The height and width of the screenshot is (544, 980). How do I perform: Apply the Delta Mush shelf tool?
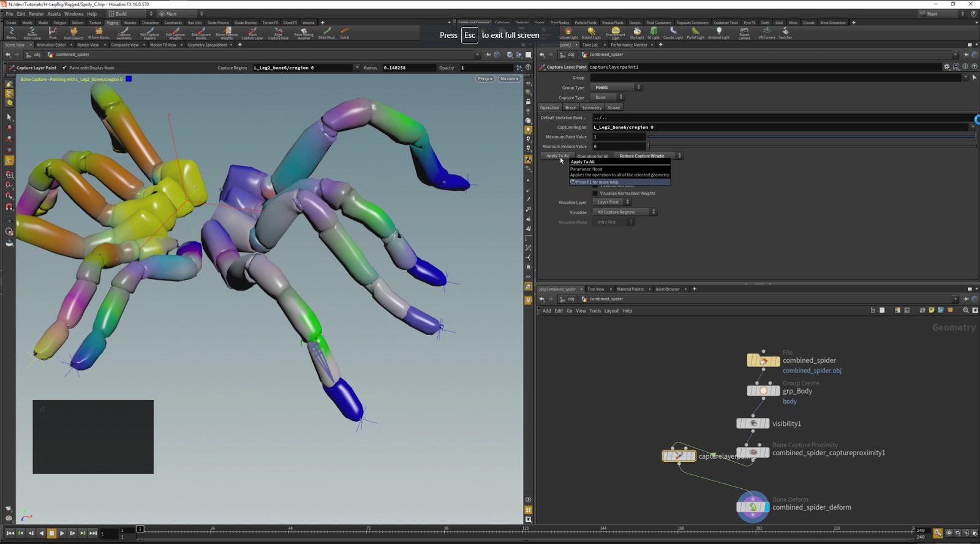(x=326, y=32)
